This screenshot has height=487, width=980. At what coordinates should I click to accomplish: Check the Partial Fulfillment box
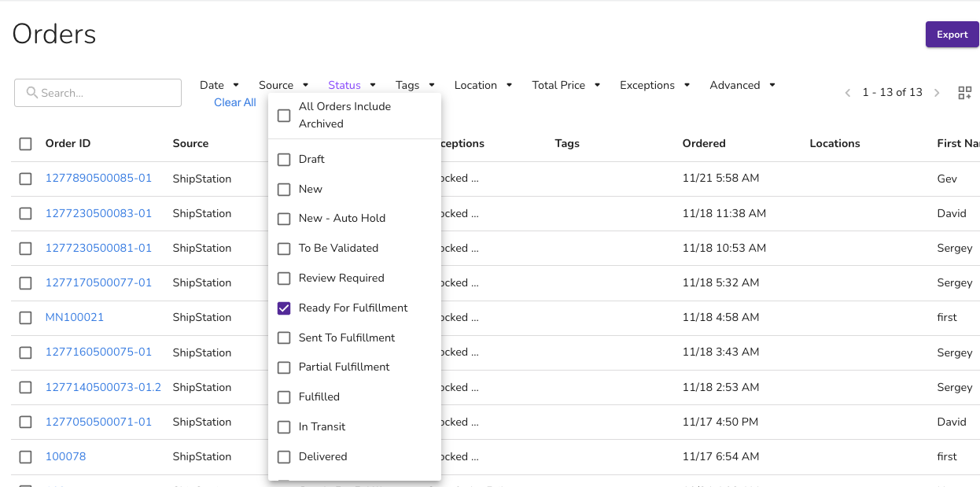pos(284,367)
